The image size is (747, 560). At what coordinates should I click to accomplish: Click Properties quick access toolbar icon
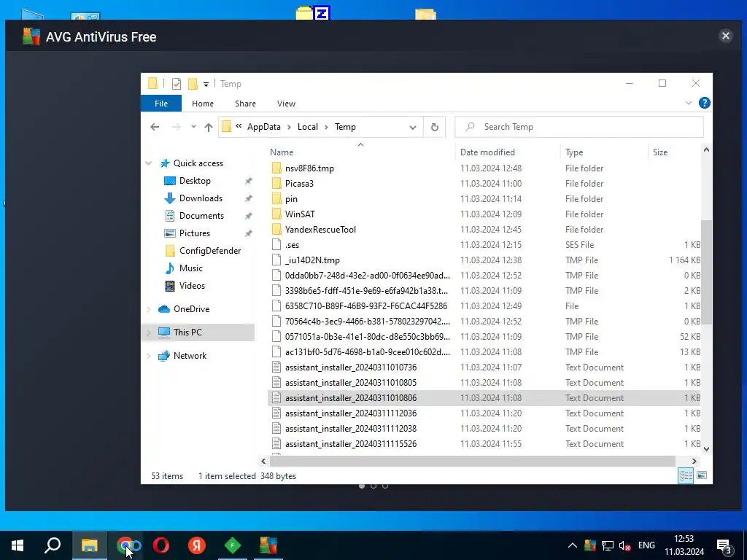[177, 84]
